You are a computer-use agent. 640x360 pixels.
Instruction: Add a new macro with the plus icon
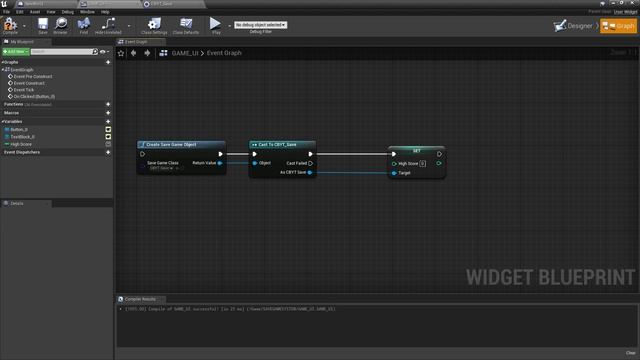[108, 113]
